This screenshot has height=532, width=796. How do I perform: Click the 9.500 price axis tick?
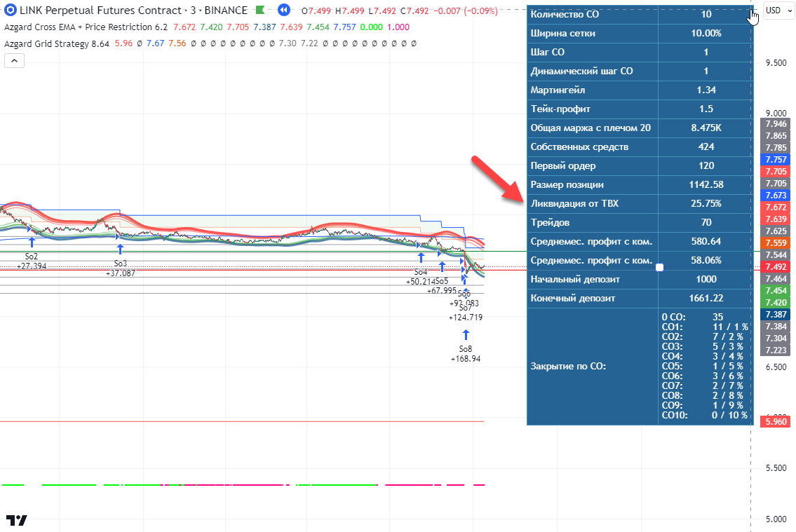coord(776,63)
